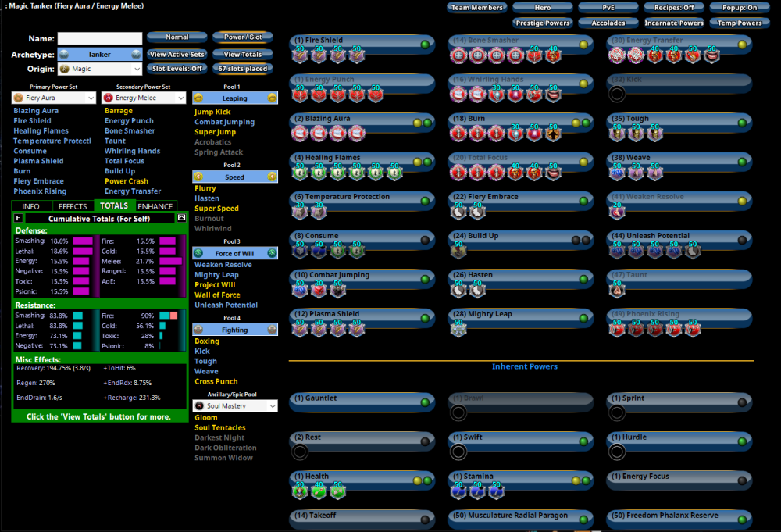
Task: Select the empty slot under Kick power
Action: [617, 95]
